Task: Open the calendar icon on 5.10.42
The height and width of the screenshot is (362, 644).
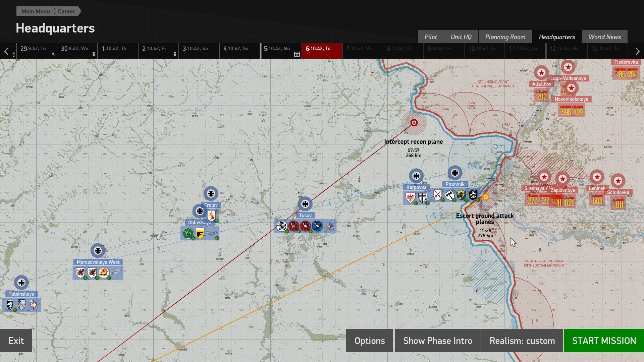Action: (x=297, y=54)
